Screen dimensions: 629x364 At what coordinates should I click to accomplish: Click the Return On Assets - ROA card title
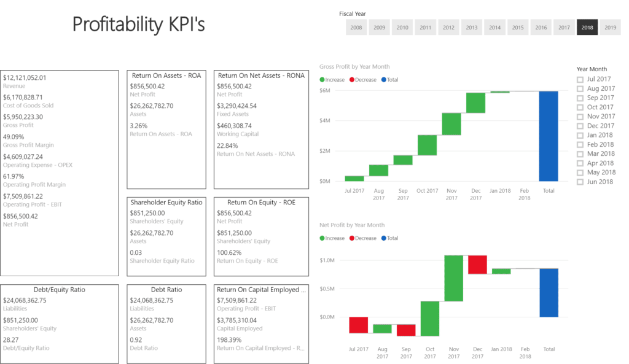(166, 76)
